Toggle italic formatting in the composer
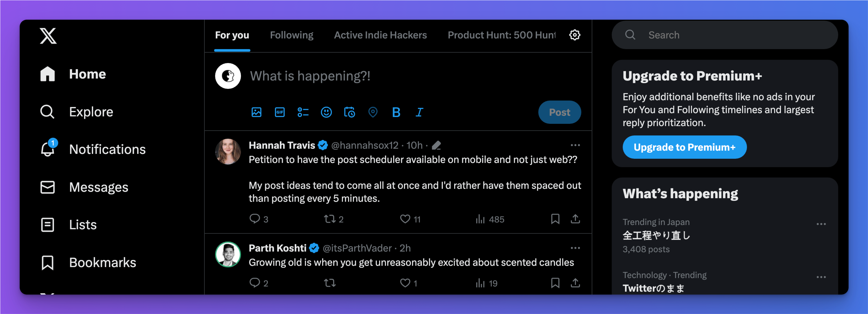 tap(419, 112)
